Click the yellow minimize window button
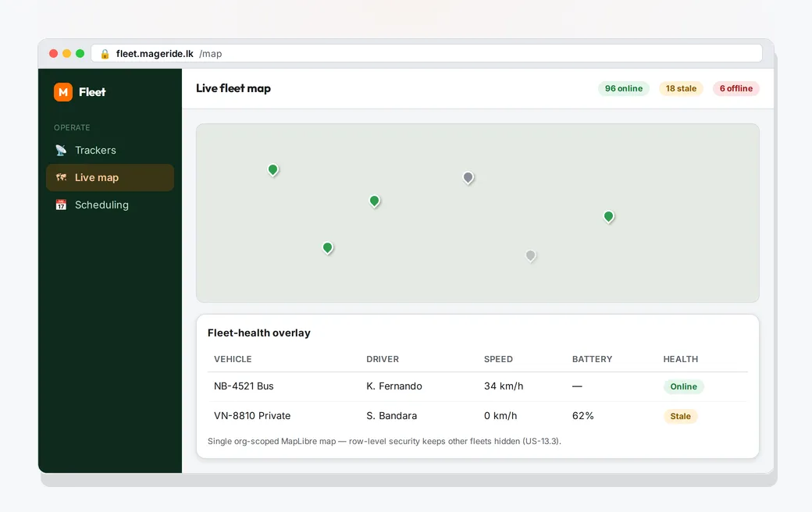 67,53
